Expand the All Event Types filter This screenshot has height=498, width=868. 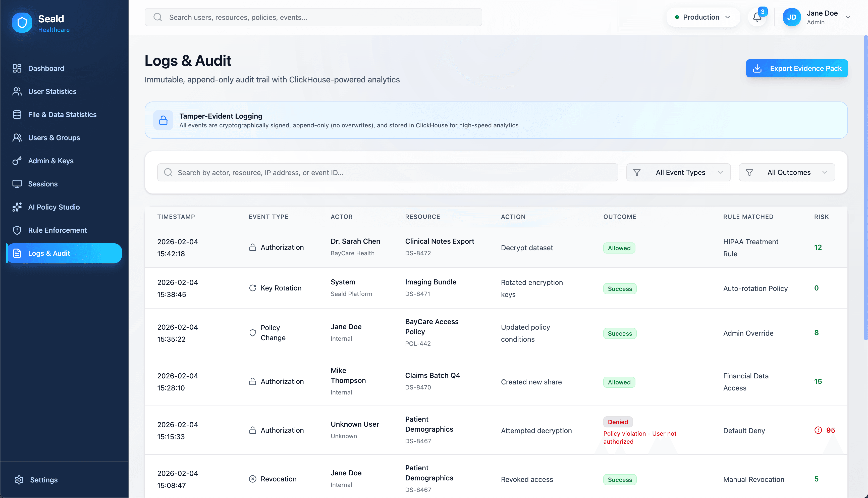(x=678, y=172)
